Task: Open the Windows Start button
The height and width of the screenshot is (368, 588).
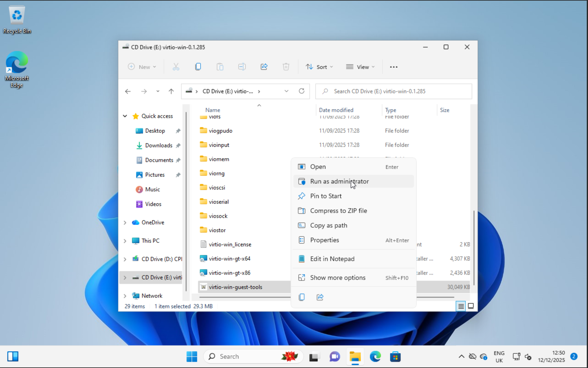Action: (192, 356)
